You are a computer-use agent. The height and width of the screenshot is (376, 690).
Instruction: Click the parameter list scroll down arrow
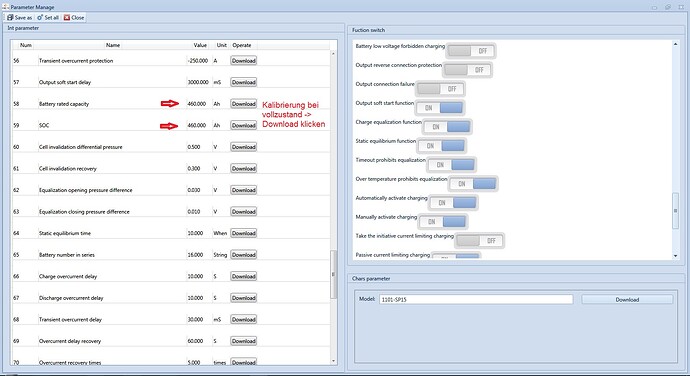[x=333, y=361]
